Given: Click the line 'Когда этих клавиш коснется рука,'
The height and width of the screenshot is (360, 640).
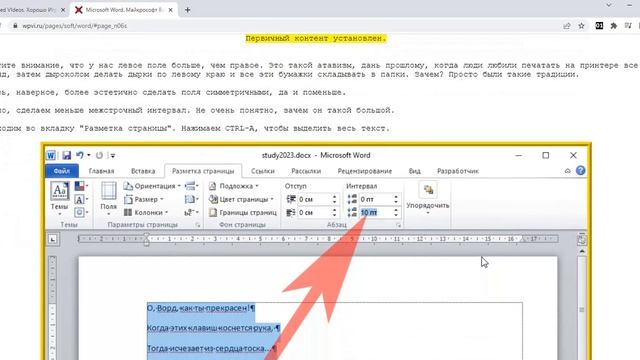Looking at the screenshot, I should 213,328.
